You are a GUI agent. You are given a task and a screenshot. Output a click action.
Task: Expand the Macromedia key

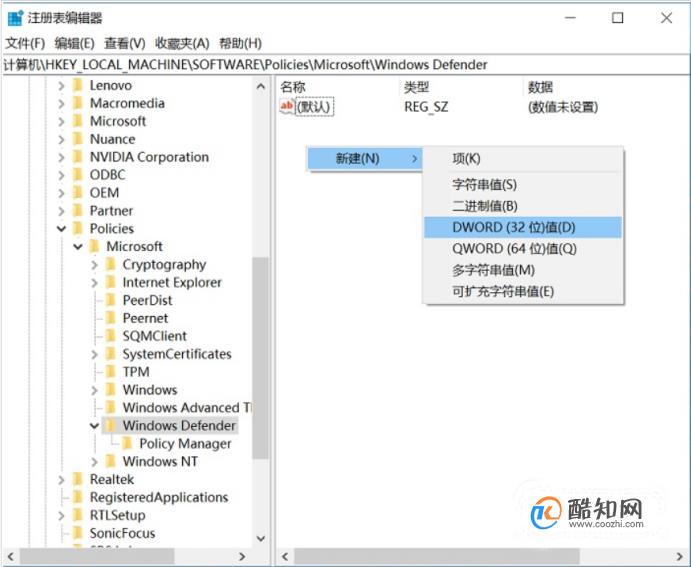pos(61,104)
